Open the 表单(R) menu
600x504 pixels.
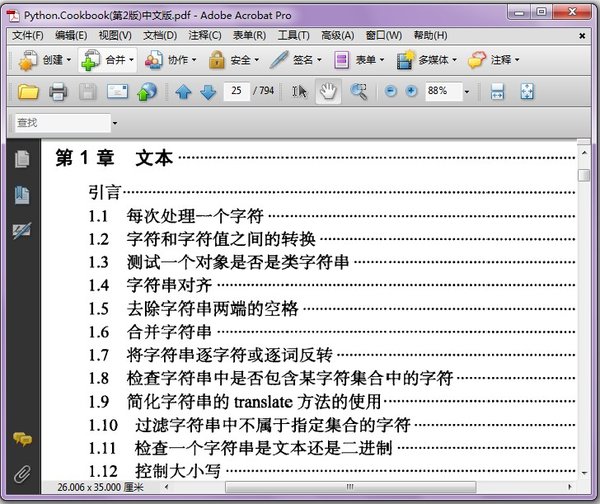coord(249,36)
